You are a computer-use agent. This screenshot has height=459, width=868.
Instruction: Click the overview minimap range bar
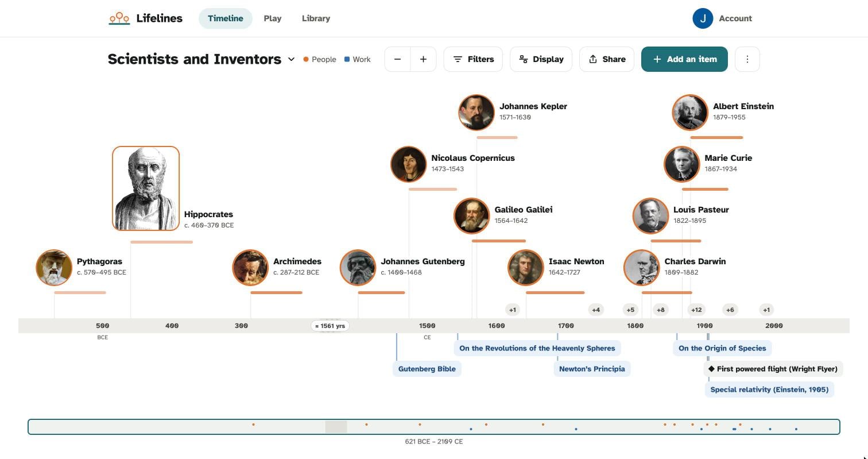pos(434,427)
